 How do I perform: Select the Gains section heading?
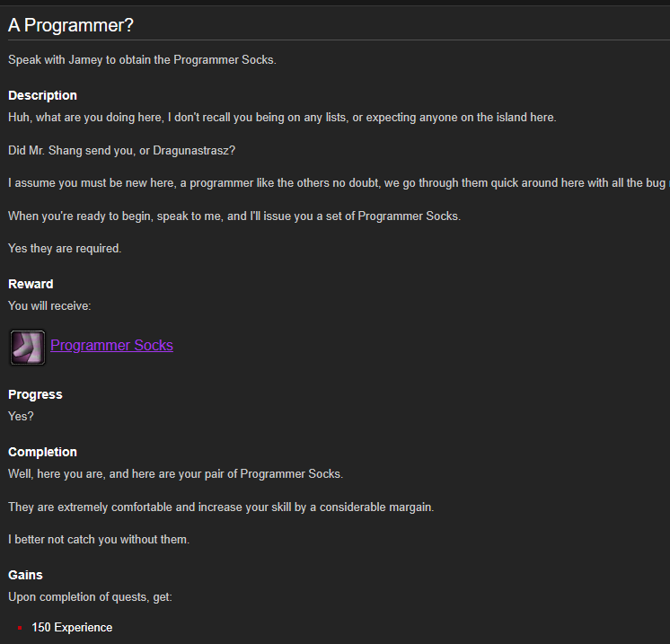point(25,575)
